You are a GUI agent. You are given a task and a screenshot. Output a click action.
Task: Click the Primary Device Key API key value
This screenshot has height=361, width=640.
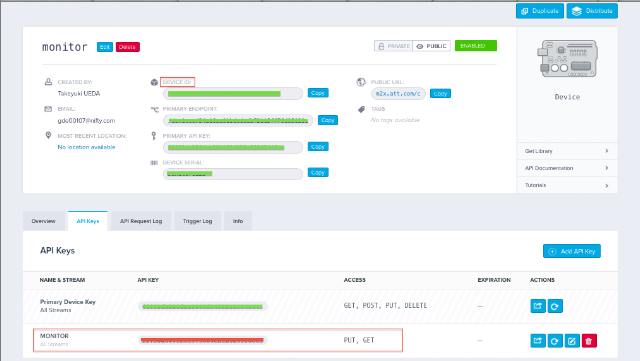point(202,306)
